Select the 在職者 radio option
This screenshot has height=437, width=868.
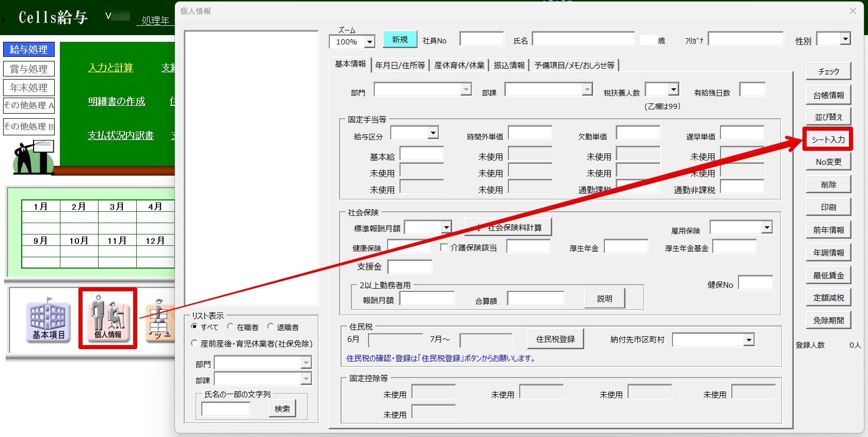(x=231, y=327)
